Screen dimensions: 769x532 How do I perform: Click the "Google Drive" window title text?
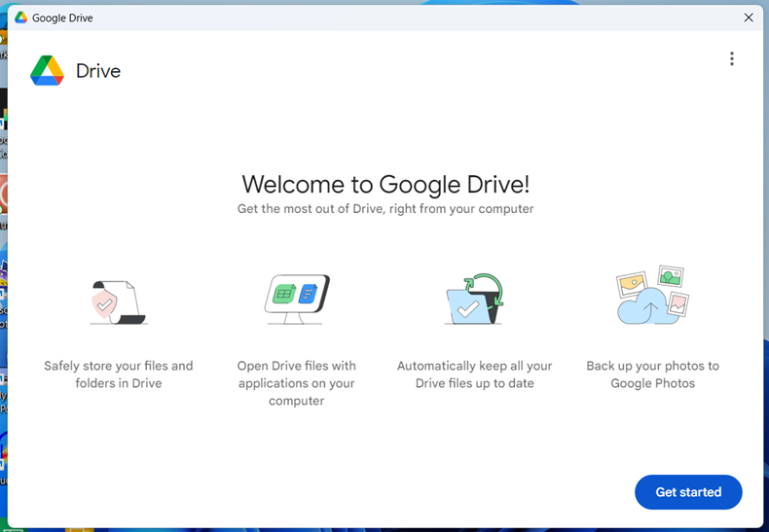62,18
